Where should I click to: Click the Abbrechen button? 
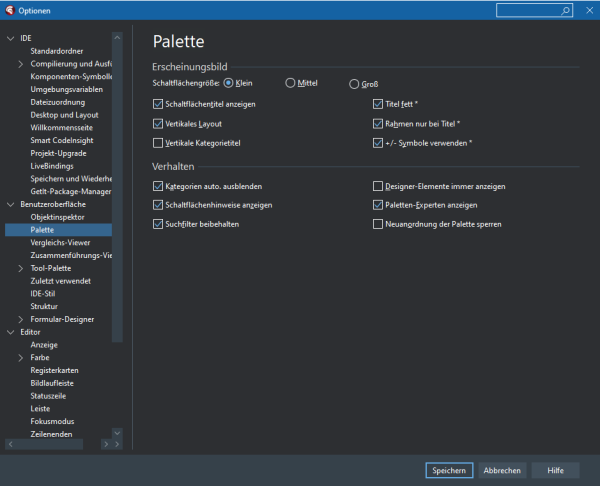(502, 470)
